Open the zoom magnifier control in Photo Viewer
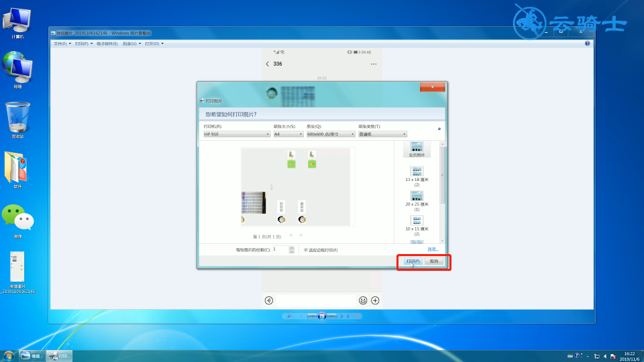This screenshot has height=362, width=644. 290,316
